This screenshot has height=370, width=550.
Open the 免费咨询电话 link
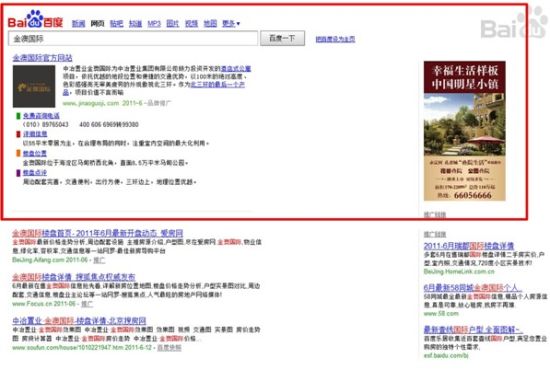click(x=41, y=116)
